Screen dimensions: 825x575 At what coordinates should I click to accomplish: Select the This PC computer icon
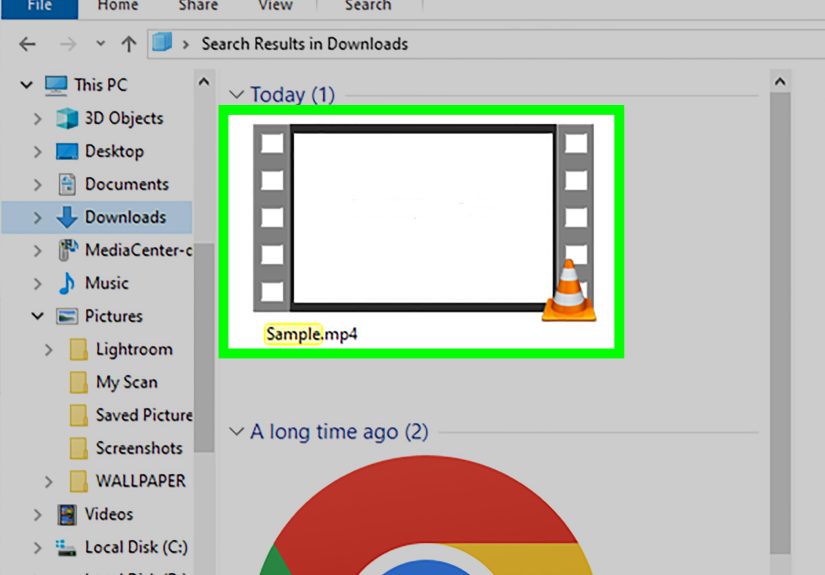click(56, 85)
